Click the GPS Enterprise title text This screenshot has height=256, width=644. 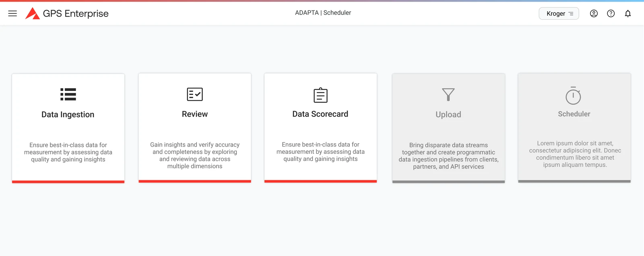(x=76, y=14)
